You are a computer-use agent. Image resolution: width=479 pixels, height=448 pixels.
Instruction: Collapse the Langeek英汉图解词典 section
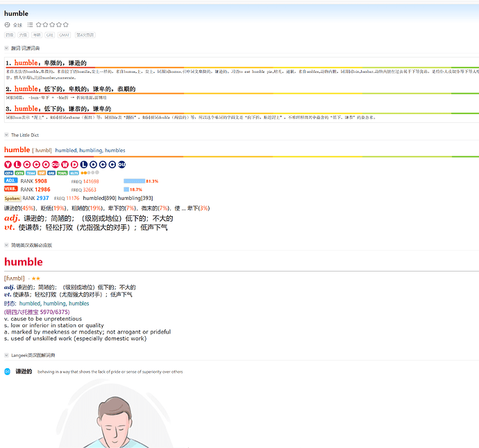(x=6, y=355)
